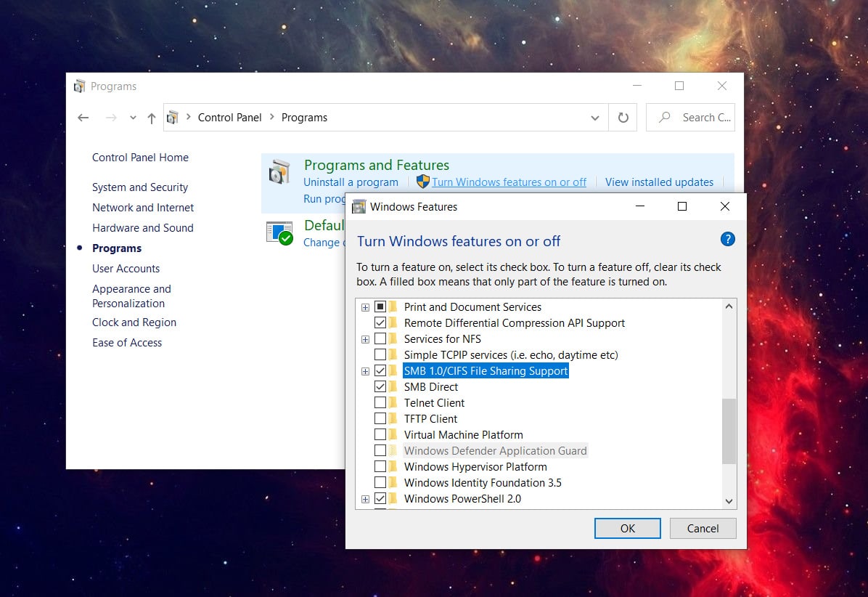868x597 pixels.
Task: Click Uninstall a program link
Action: pyautogui.click(x=351, y=182)
